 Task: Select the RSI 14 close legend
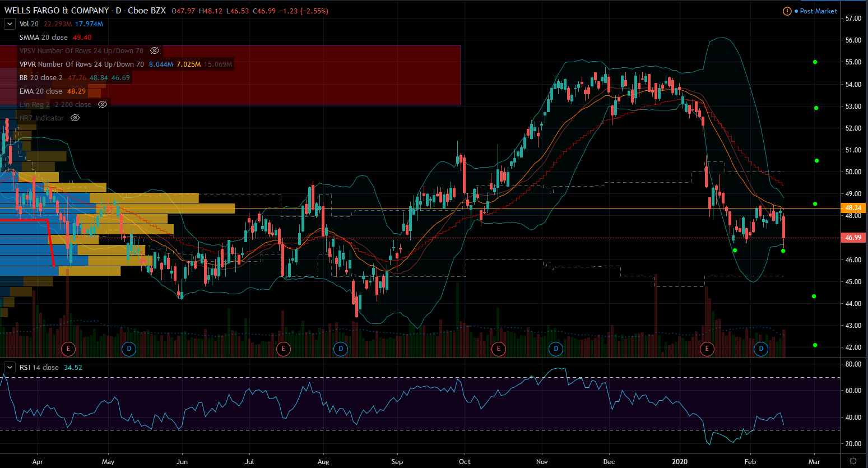pos(39,368)
